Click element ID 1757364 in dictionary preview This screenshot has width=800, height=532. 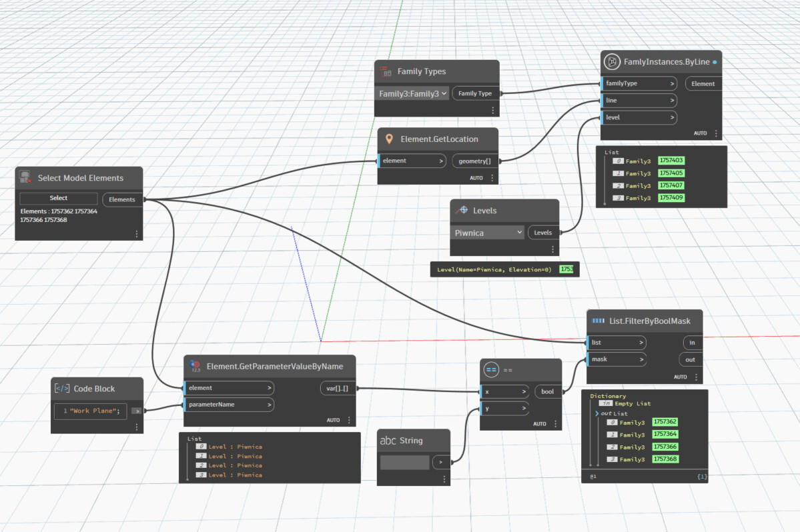pyautogui.click(x=665, y=434)
